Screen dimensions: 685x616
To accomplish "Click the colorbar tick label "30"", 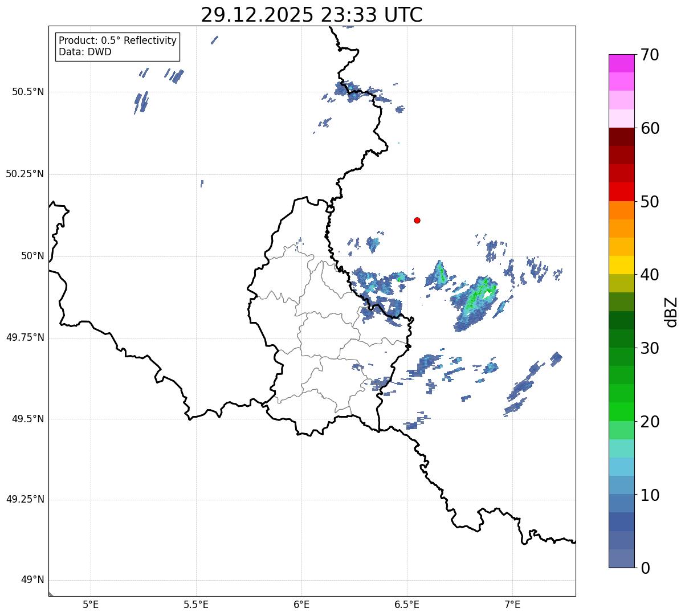I will 650,348.
